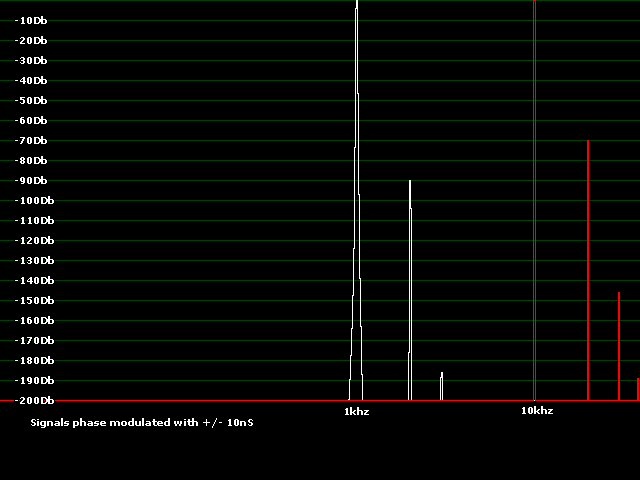The width and height of the screenshot is (640, 480).
Task: Click the -110Db axis label
Action: click(34, 220)
